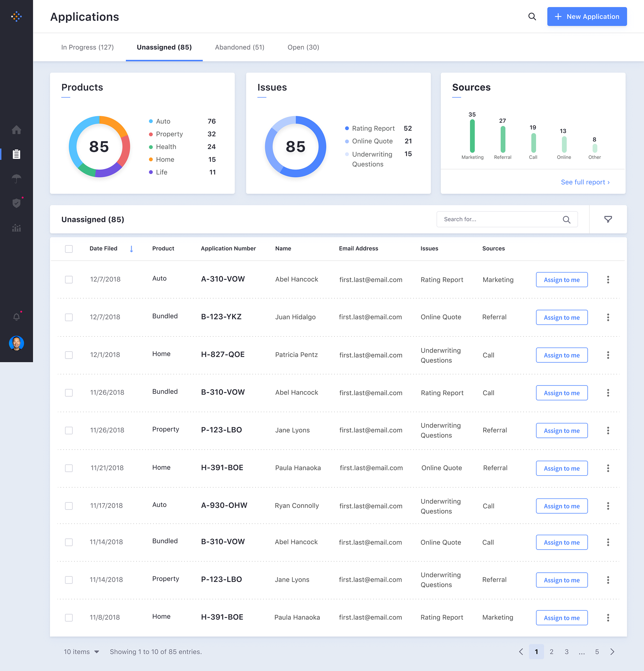
Task: Select the Patricia Pentz row checkbox
Action: (69, 355)
